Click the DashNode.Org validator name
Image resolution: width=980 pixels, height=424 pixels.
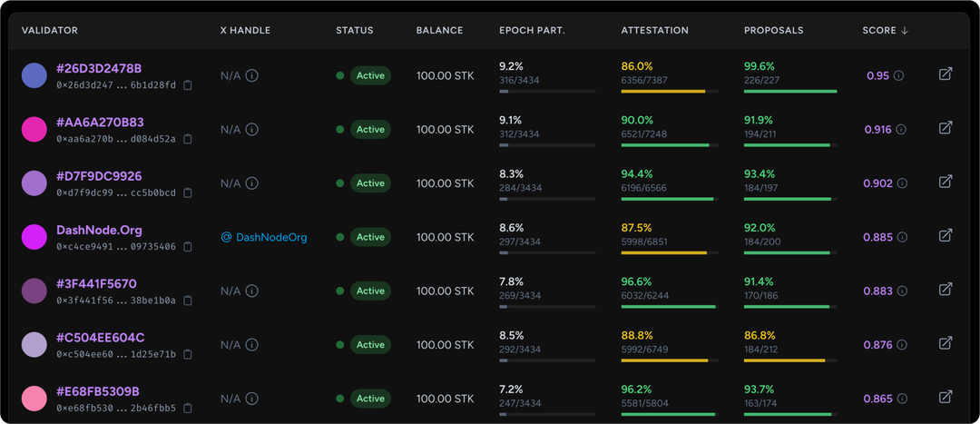99,231
